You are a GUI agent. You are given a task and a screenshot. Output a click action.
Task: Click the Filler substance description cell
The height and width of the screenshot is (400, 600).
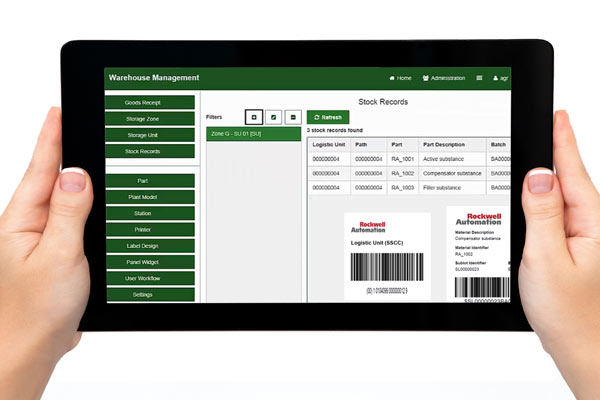coord(452,188)
